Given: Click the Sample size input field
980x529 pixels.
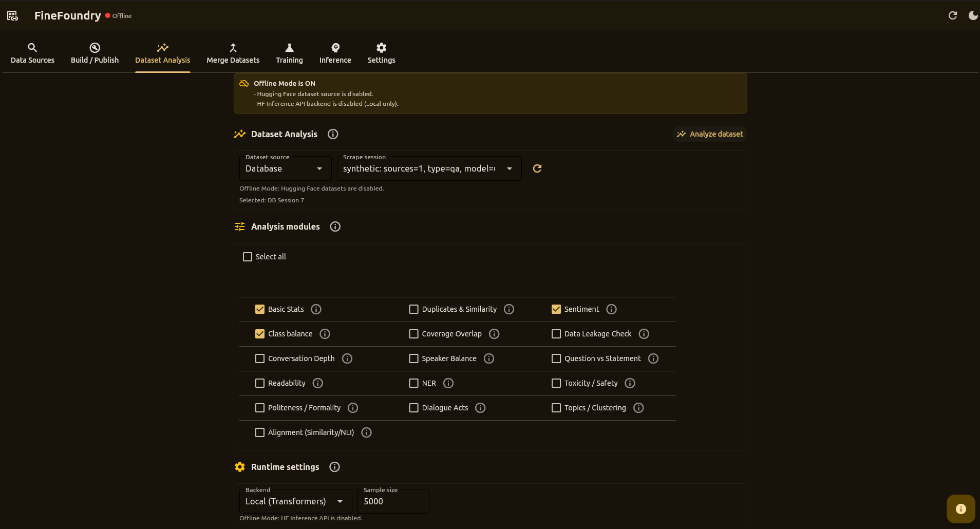Looking at the screenshot, I should point(393,501).
